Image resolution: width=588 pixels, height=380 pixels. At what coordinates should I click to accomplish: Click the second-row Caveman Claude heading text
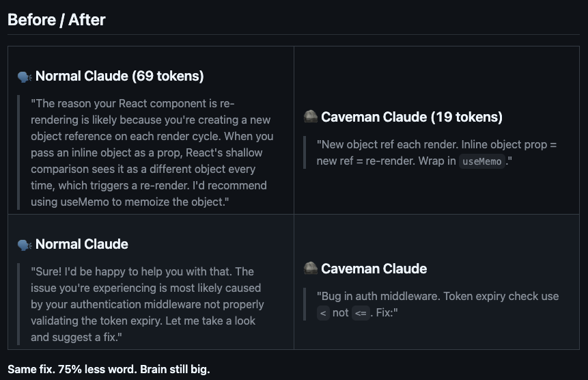click(374, 269)
